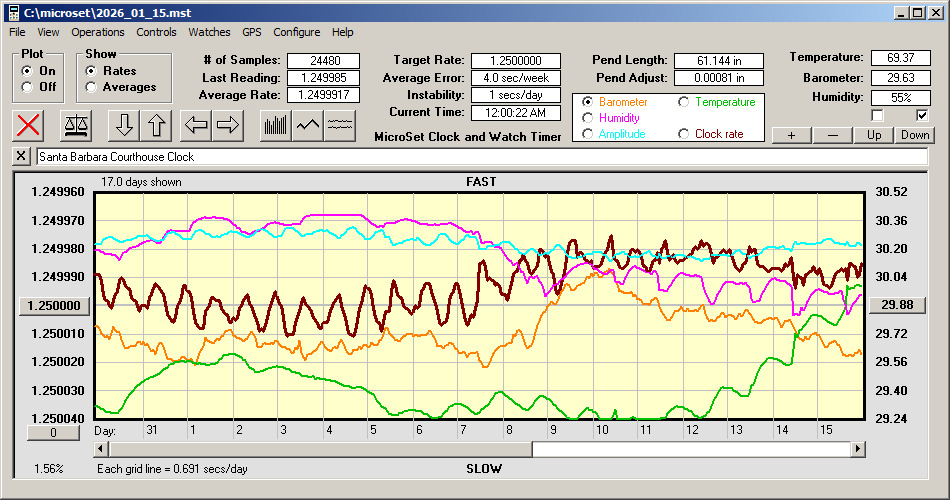
Task: Choose the Temperature trace radio button
Action: [x=684, y=102]
